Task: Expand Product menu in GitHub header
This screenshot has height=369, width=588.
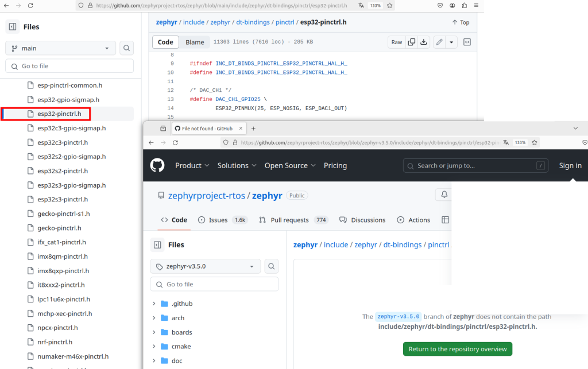Action: click(192, 166)
